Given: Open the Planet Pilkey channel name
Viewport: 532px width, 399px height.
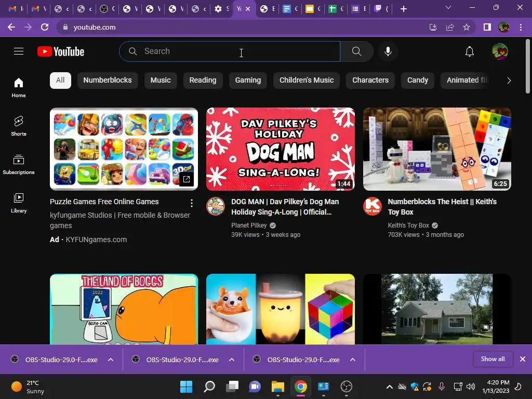Looking at the screenshot, I should [x=249, y=225].
